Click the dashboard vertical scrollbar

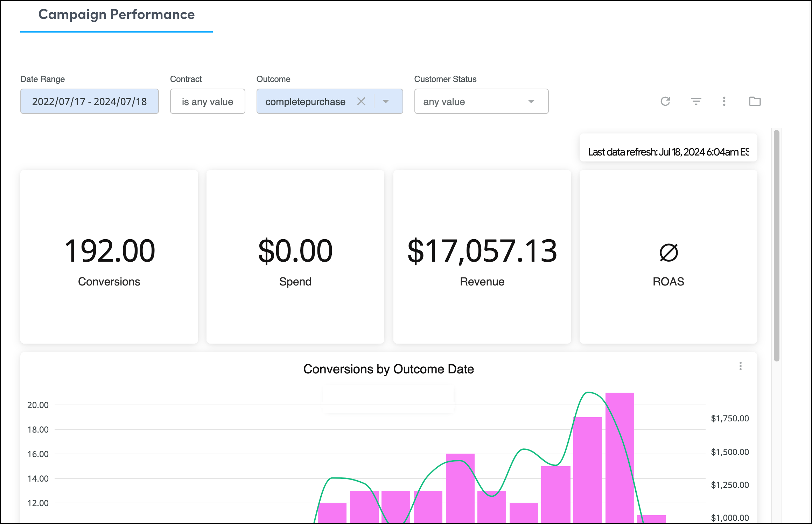point(776,245)
